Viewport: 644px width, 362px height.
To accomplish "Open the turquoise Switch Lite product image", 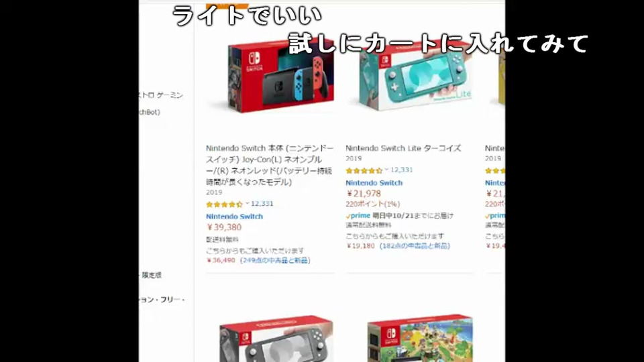I will click(x=415, y=76).
